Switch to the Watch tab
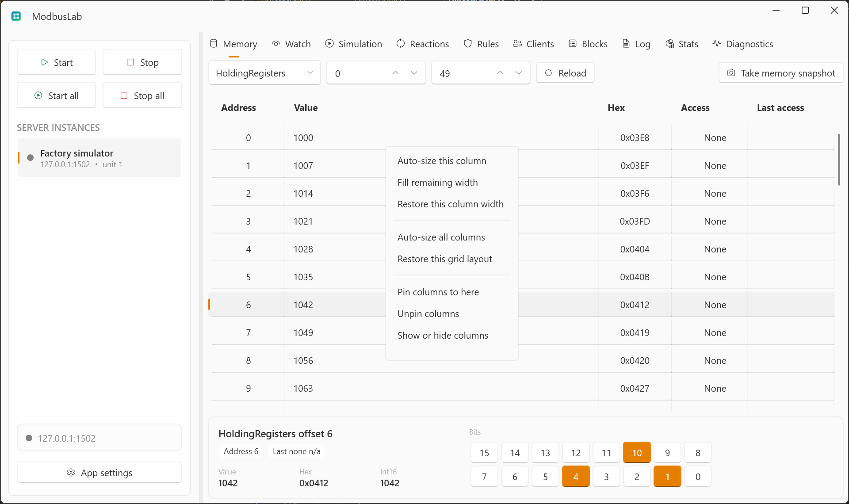This screenshot has height=504, width=849. click(291, 44)
